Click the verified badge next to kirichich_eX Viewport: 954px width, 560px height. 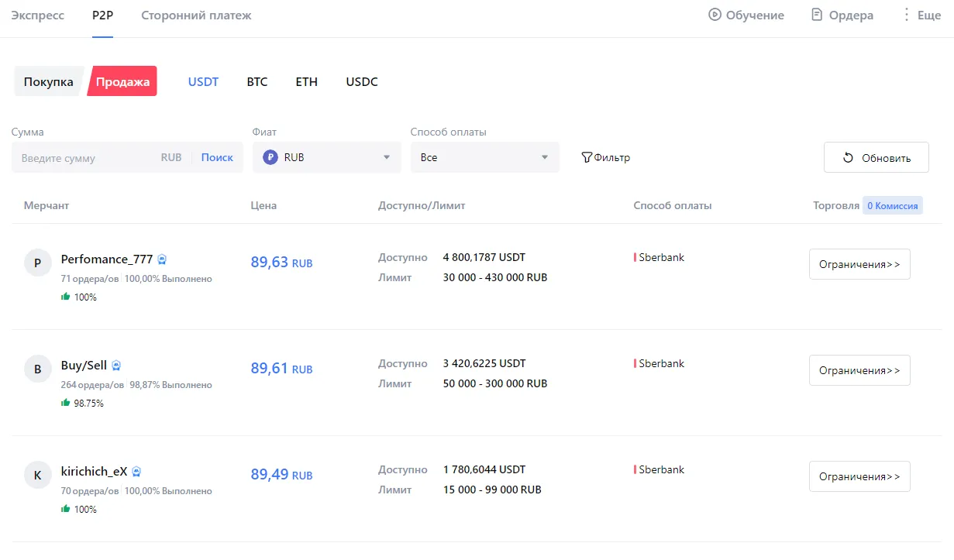click(x=136, y=471)
